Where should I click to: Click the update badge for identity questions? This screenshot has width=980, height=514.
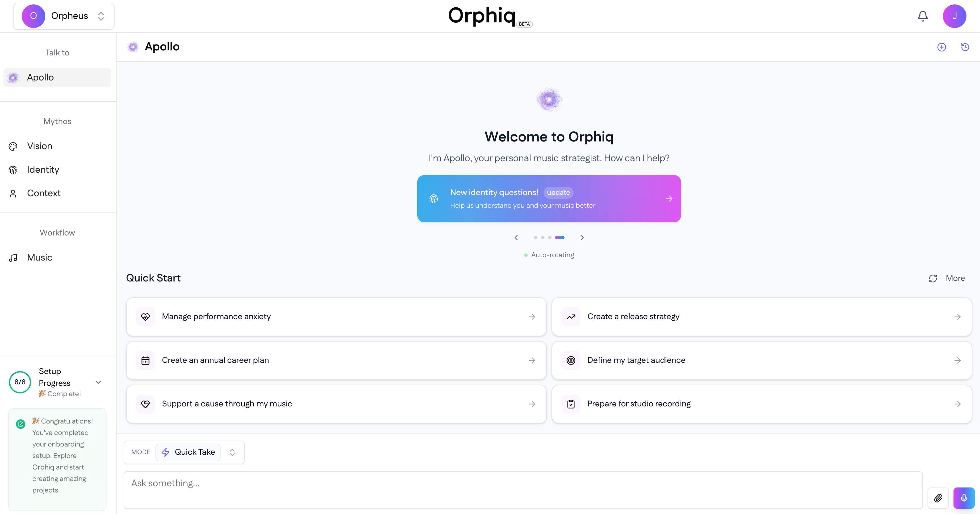tap(558, 193)
